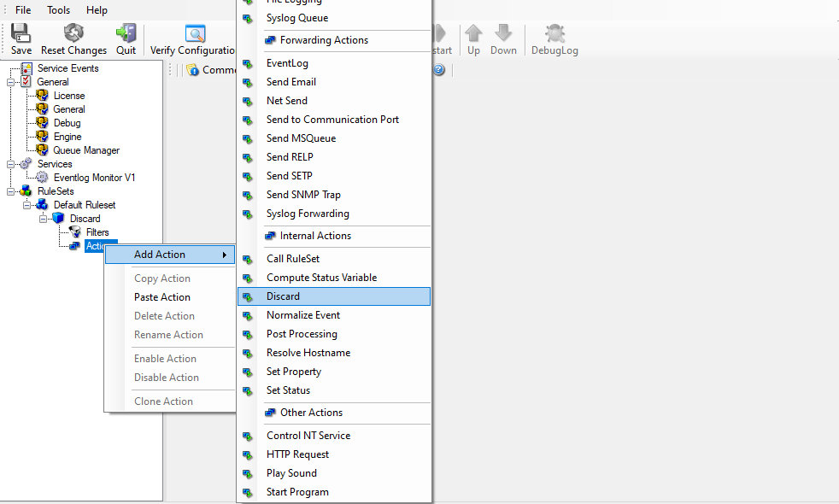
Task: Click the Up arrow toolbar icon
Action: 473,33
